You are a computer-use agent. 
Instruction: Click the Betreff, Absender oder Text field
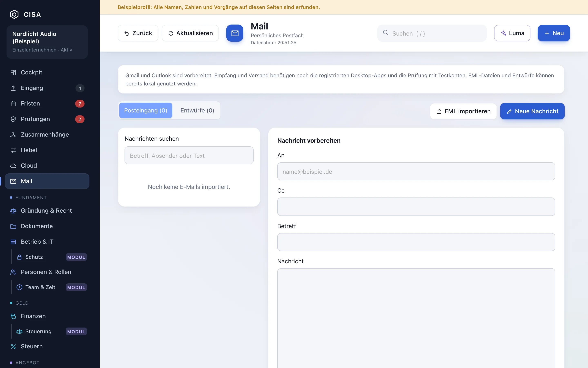(x=189, y=155)
